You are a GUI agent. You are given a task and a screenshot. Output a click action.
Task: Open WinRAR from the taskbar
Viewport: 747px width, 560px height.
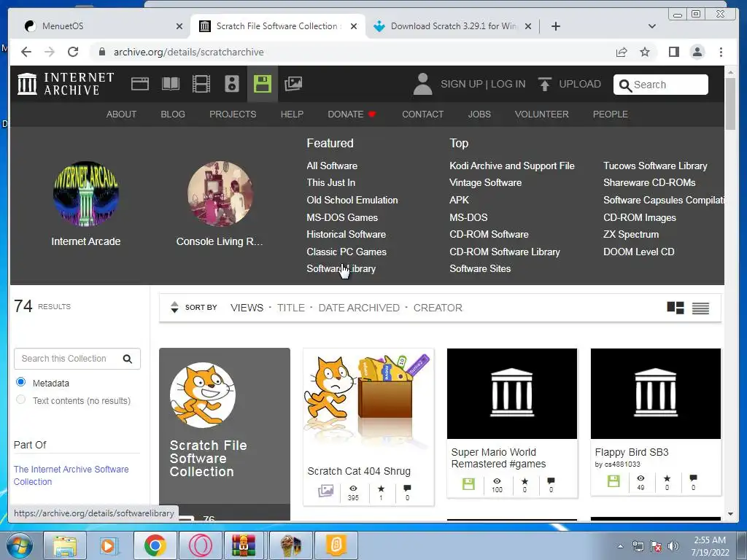(244, 545)
